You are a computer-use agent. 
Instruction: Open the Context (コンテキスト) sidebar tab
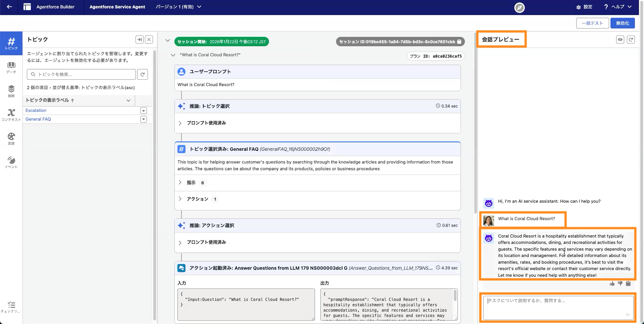coord(11,115)
